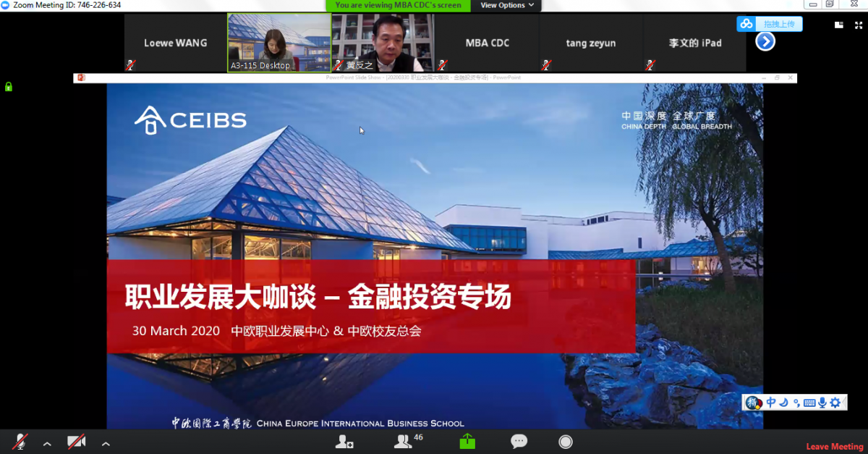Screen dimensions: 868x454
Task: Switch video strip layout view icon
Action: [x=838, y=25]
